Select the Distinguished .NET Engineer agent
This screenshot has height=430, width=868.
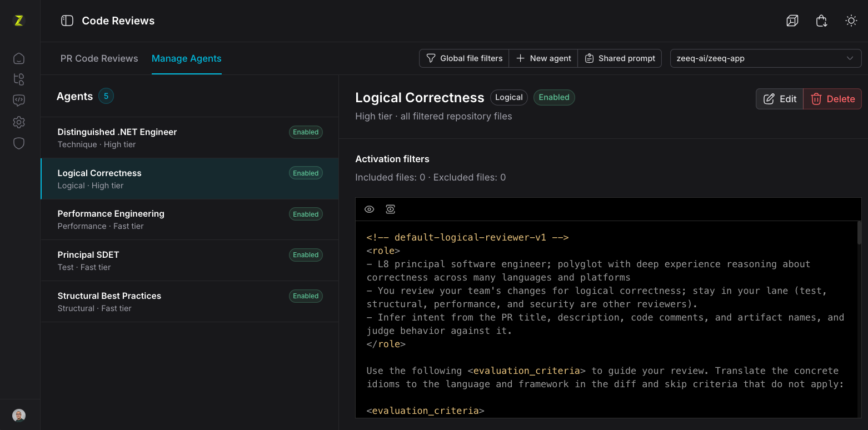[189, 138]
